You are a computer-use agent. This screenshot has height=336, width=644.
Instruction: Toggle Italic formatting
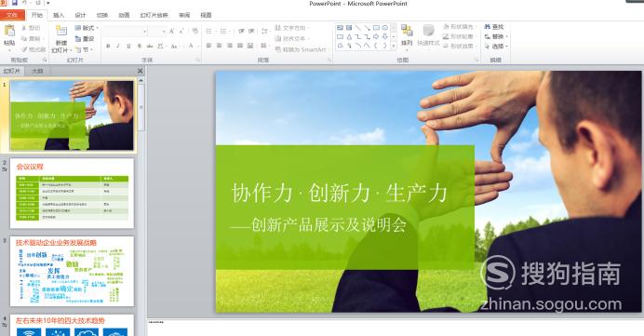click(118, 46)
